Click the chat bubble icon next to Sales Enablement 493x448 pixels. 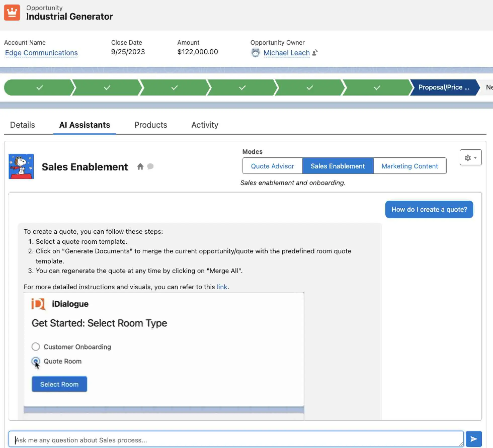[150, 166]
